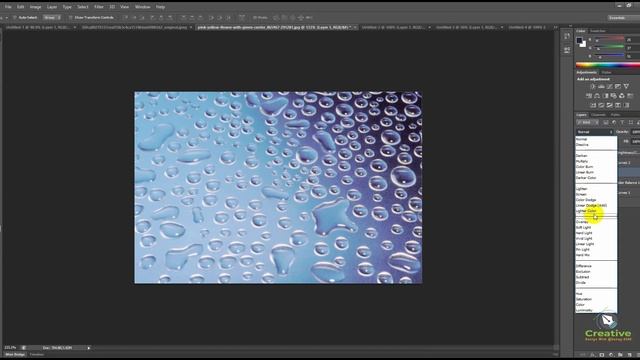Screen dimensions: 640x360
Task: Add a Curves adjustment
Action: 609,87
